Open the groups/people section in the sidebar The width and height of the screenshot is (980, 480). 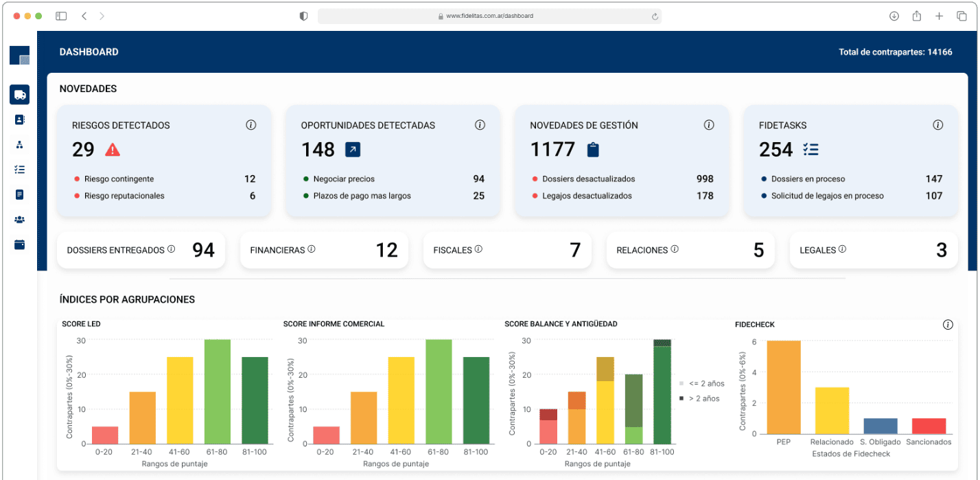click(19, 219)
